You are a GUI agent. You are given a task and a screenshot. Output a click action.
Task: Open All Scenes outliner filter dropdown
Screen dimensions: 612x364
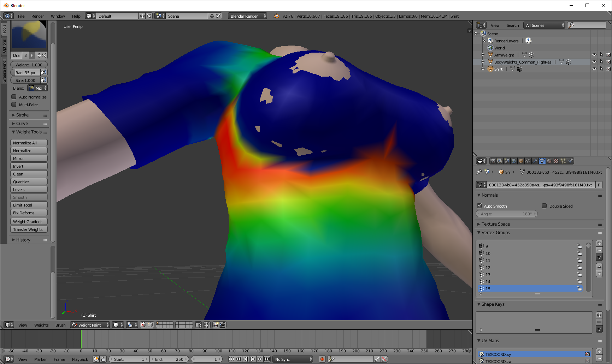544,25
